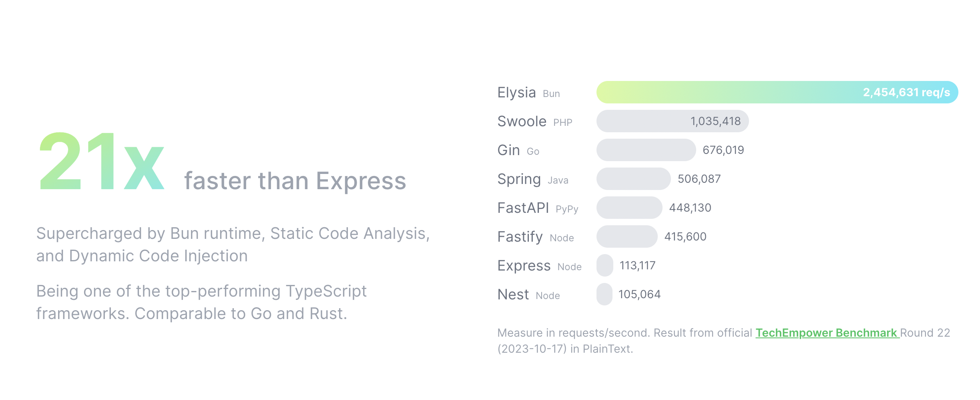The image size is (980, 400).
Task: Click the "faster than Express" text
Action: pyautogui.click(x=295, y=181)
